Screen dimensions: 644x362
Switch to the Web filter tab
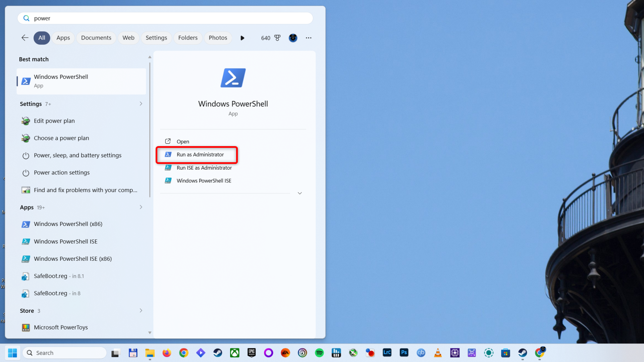tap(128, 38)
